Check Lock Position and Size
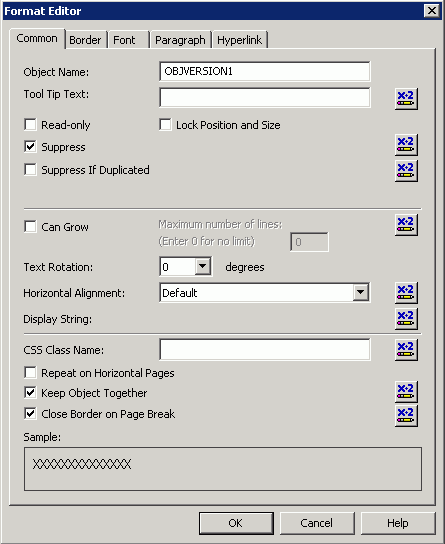 165,125
